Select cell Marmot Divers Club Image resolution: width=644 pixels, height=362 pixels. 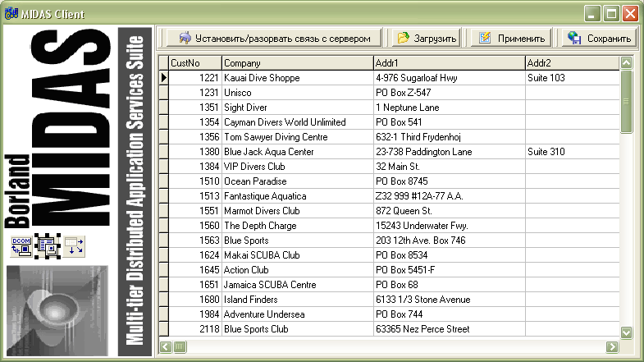point(297,211)
